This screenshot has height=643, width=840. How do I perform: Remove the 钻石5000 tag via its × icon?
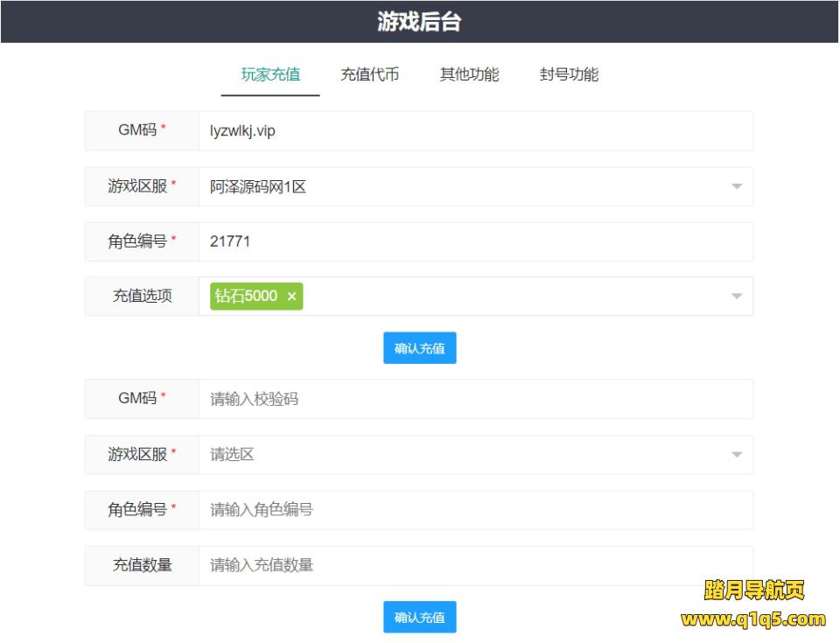291,297
